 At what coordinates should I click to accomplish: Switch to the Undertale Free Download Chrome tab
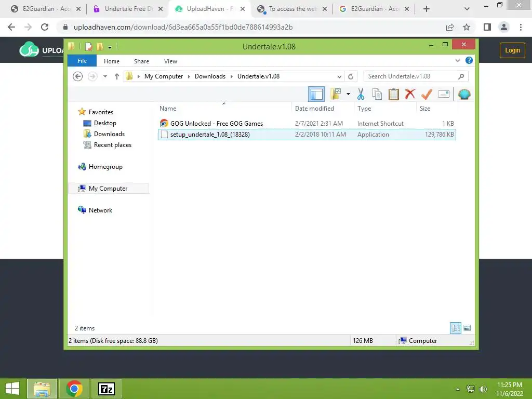coord(128,9)
